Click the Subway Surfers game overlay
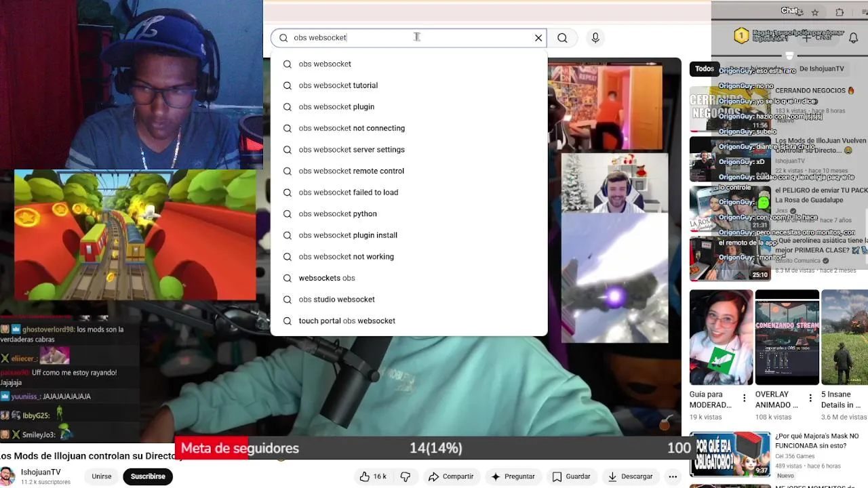Viewport: 868px width, 488px height. click(x=135, y=235)
